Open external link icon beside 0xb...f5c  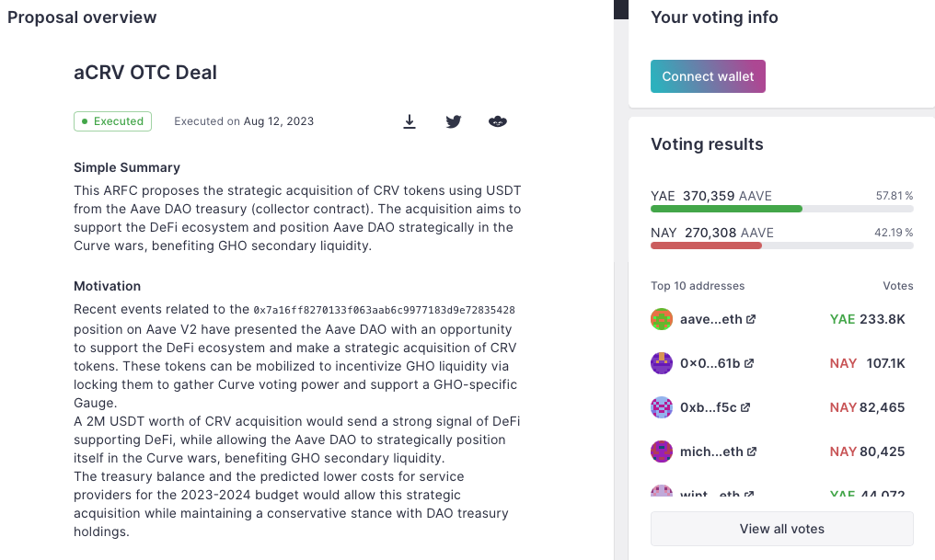coord(746,407)
